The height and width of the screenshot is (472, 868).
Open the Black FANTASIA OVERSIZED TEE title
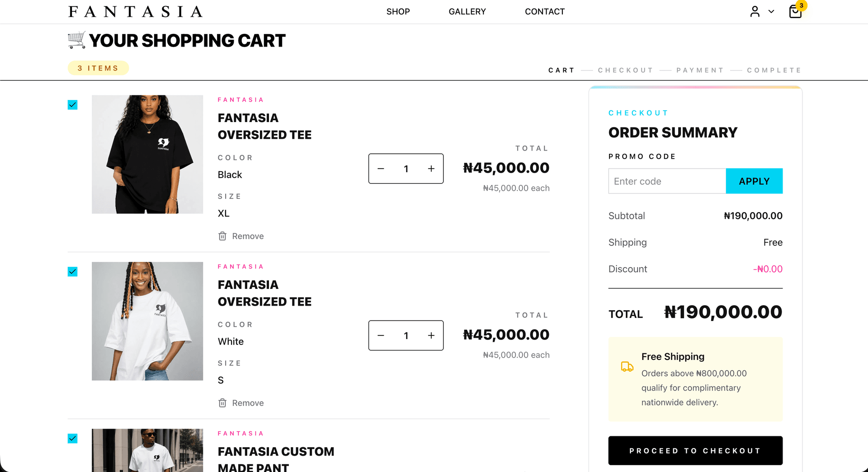[264, 126]
